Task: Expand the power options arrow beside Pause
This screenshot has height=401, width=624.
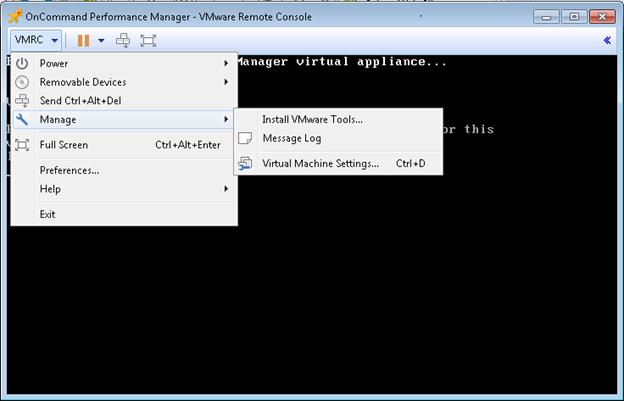Action: click(x=101, y=41)
